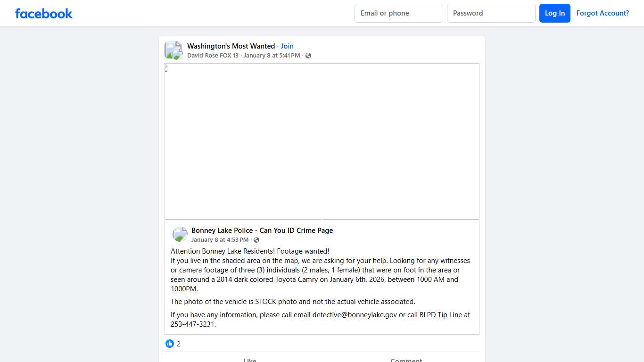Open Washington's Most Wanted group profile picture
The image size is (644, 362).
click(x=173, y=50)
